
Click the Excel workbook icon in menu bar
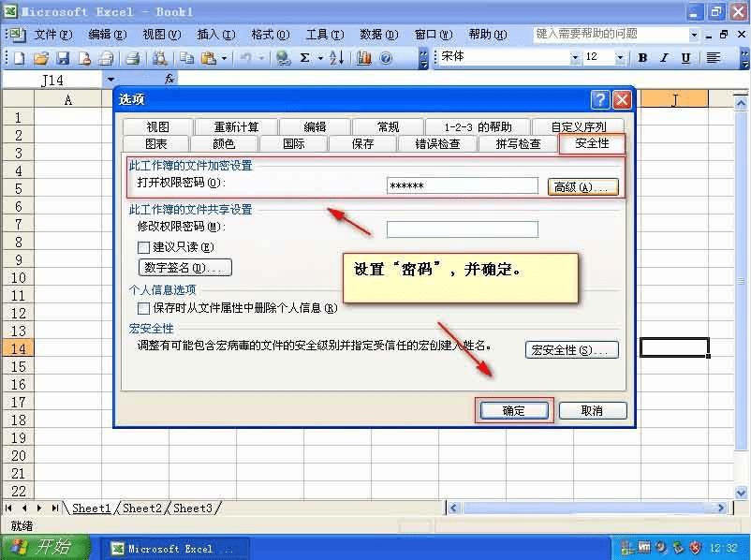point(17,34)
